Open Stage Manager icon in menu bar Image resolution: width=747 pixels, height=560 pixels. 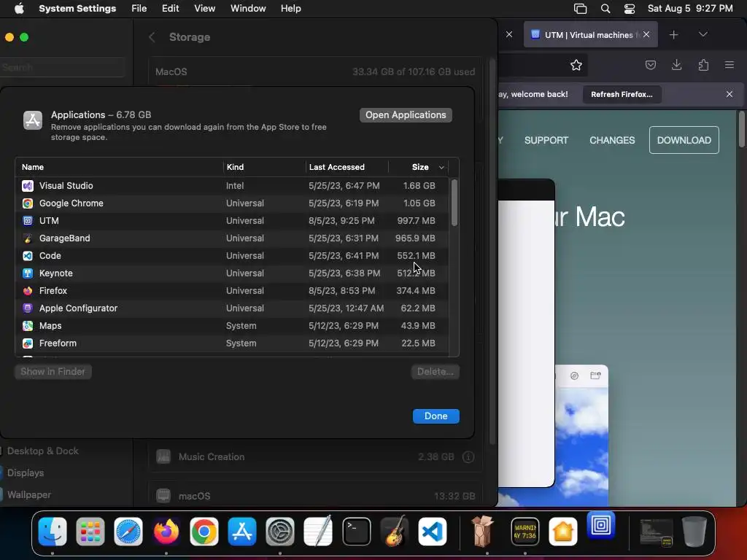580,9
